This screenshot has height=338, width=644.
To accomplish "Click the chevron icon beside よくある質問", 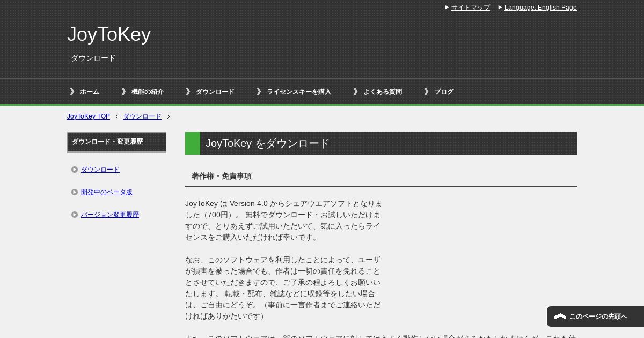I will [355, 92].
